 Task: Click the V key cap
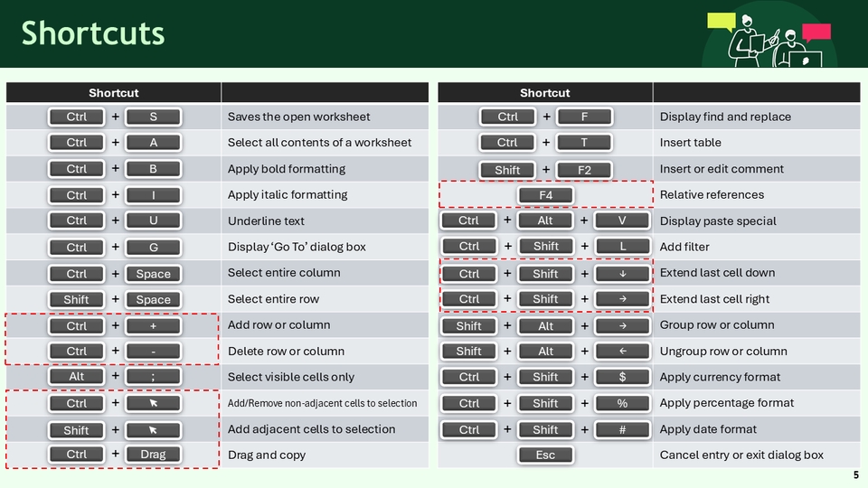point(622,221)
